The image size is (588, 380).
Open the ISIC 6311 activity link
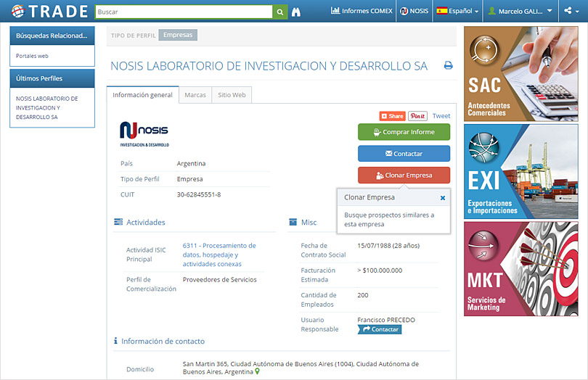point(219,255)
